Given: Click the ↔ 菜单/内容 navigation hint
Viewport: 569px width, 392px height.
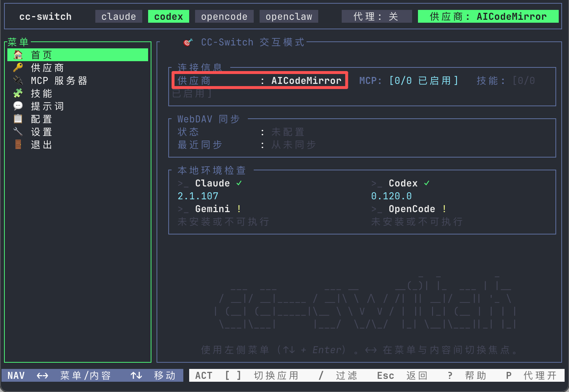Looking at the screenshot, I should click(74, 376).
